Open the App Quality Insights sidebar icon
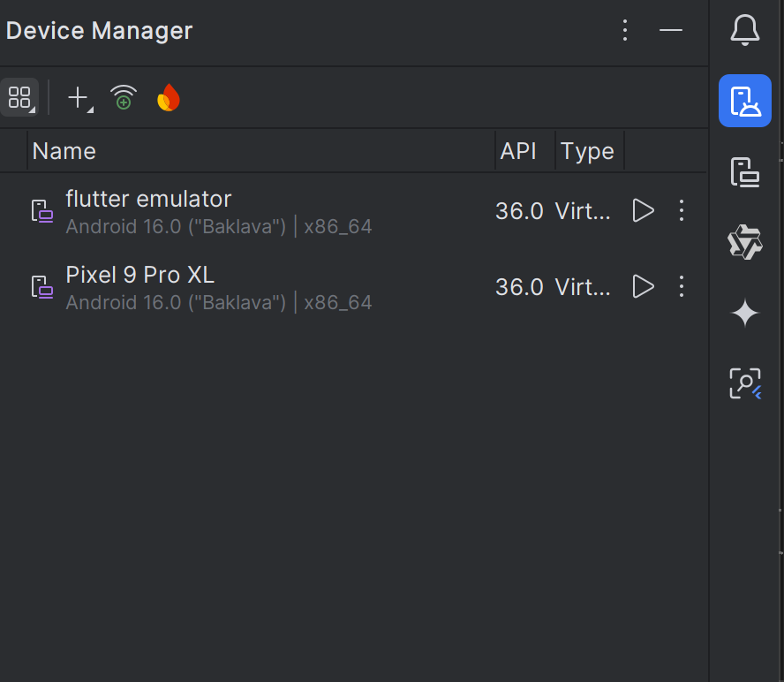 744,242
